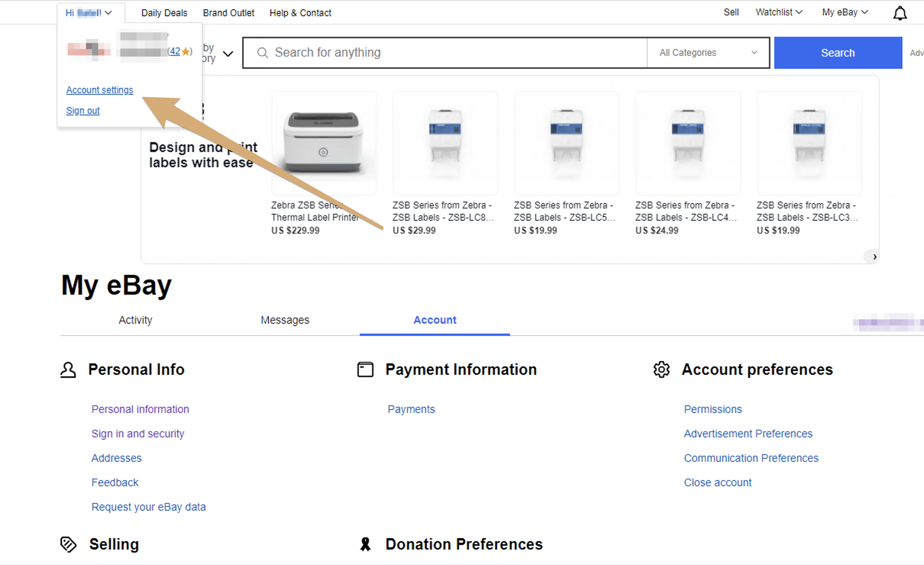Click the Donation Preferences ribbon icon
924x565 pixels.
(x=365, y=544)
